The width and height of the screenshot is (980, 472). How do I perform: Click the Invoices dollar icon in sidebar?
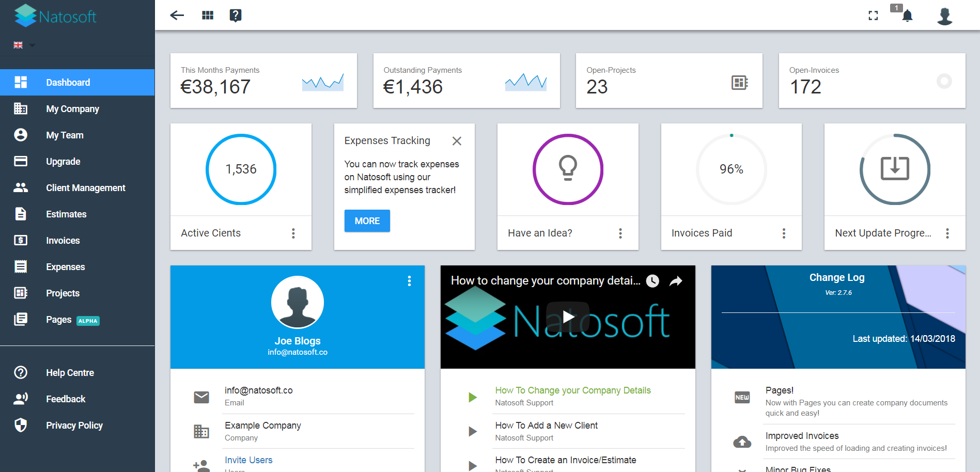21,240
